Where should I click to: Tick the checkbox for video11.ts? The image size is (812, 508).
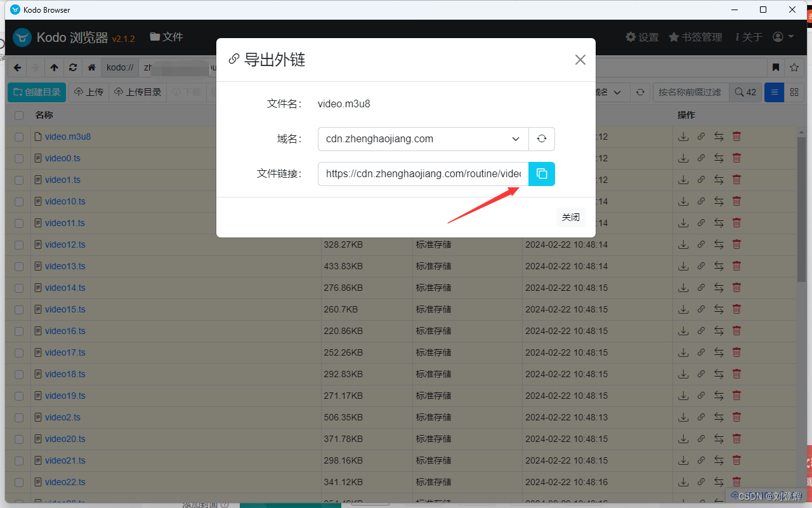pos(19,224)
